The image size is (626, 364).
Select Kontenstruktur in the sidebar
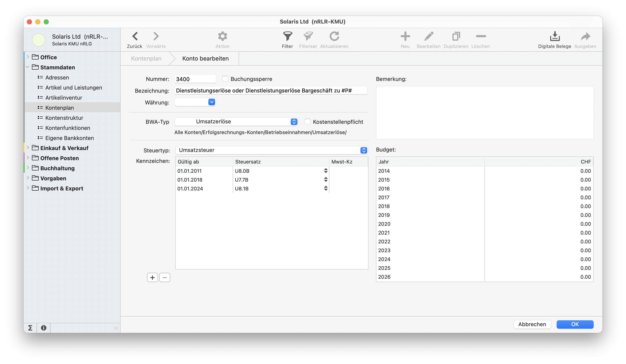click(x=64, y=118)
